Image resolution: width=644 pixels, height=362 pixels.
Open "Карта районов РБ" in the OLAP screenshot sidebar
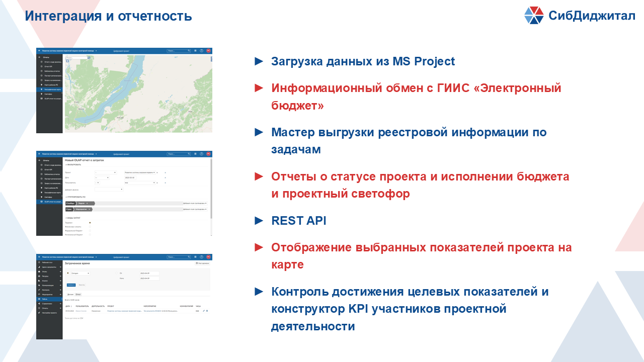[49, 188]
